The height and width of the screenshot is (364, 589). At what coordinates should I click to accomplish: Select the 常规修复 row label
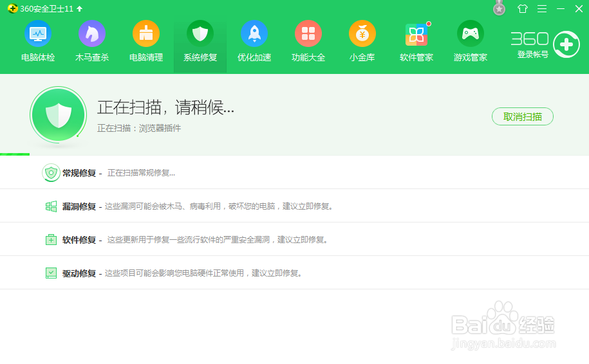(x=79, y=173)
